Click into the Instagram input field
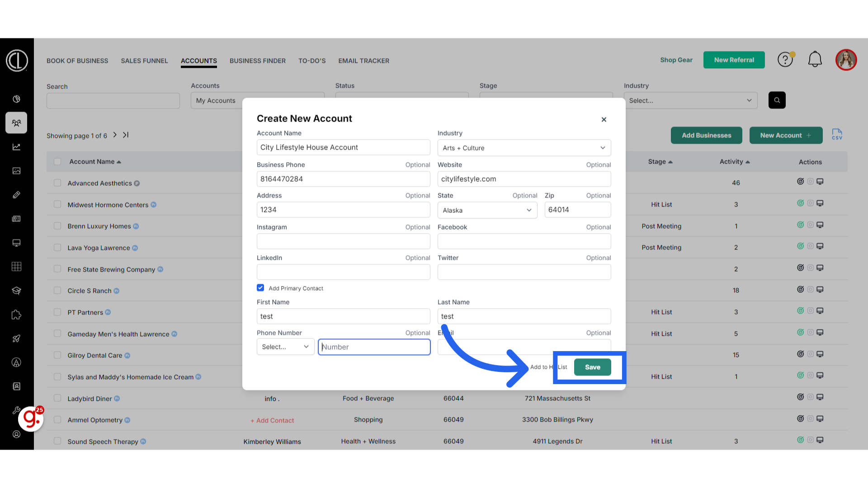This screenshot has height=488, width=868. [x=343, y=241]
